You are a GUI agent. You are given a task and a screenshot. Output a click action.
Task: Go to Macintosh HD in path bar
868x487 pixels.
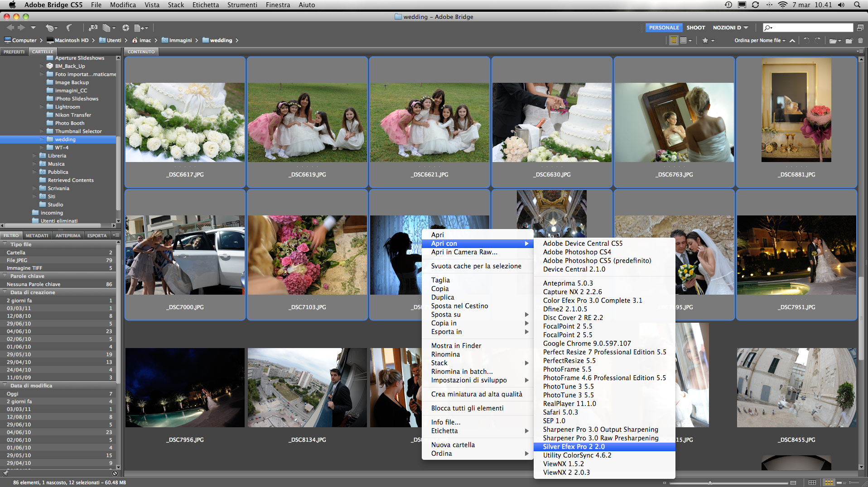pyautogui.click(x=68, y=40)
